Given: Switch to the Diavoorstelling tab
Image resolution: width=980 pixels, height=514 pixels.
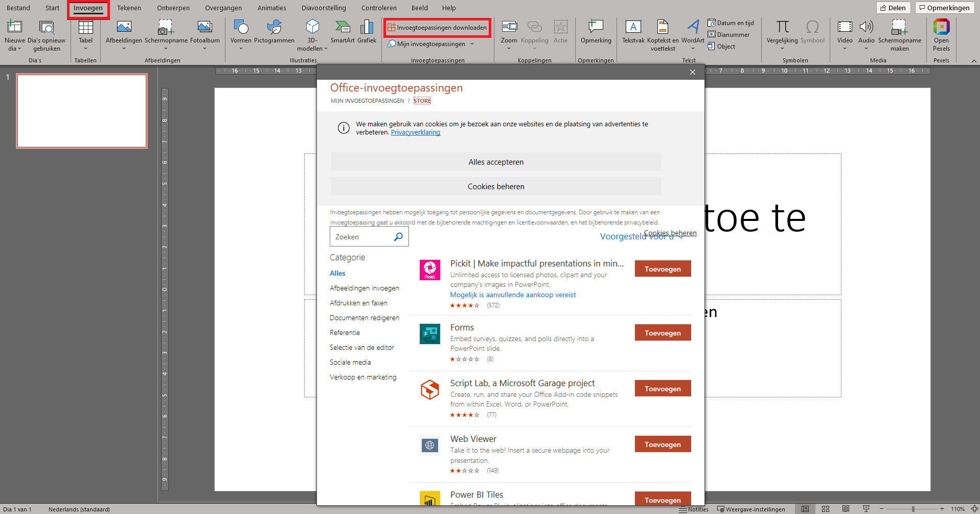Looking at the screenshot, I should (x=324, y=8).
